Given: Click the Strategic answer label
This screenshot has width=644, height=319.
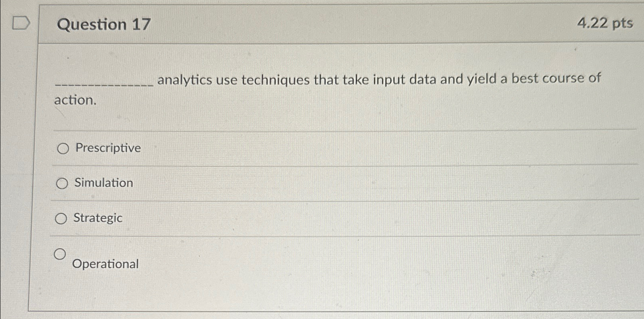Looking at the screenshot, I should point(98,218).
